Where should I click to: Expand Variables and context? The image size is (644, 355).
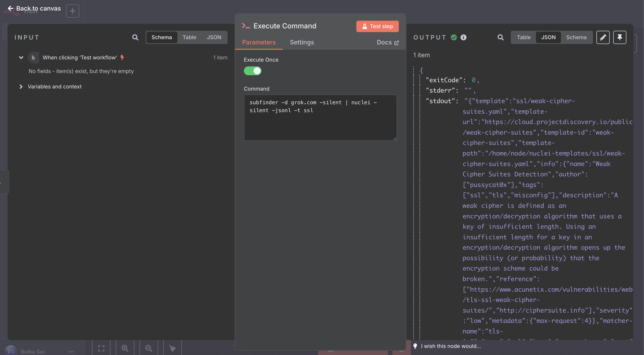(x=21, y=87)
